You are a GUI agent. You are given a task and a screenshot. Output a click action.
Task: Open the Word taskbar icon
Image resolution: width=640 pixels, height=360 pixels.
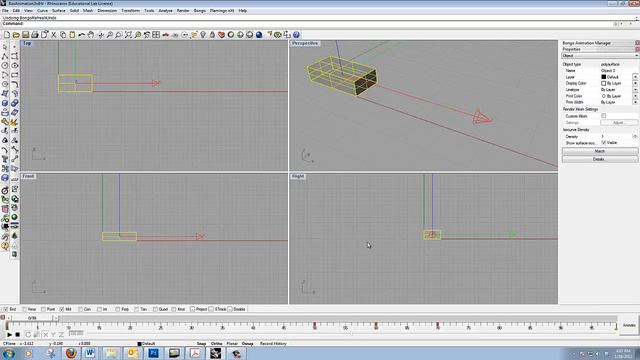[90, 353]
